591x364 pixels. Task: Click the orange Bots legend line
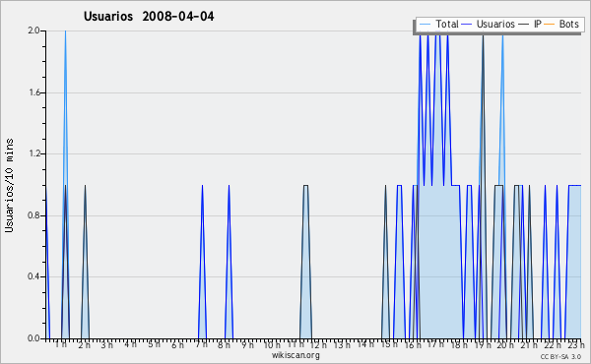(550, 25)
